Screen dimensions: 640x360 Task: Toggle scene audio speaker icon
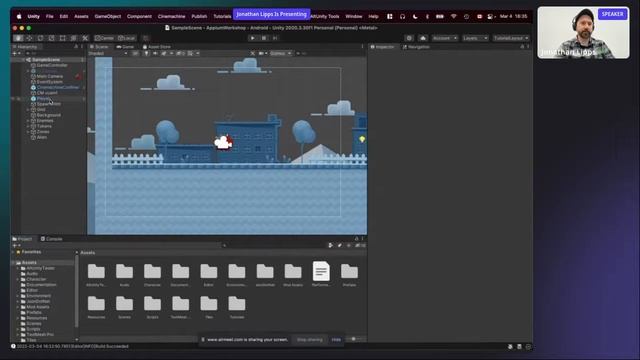coord(155,53)
